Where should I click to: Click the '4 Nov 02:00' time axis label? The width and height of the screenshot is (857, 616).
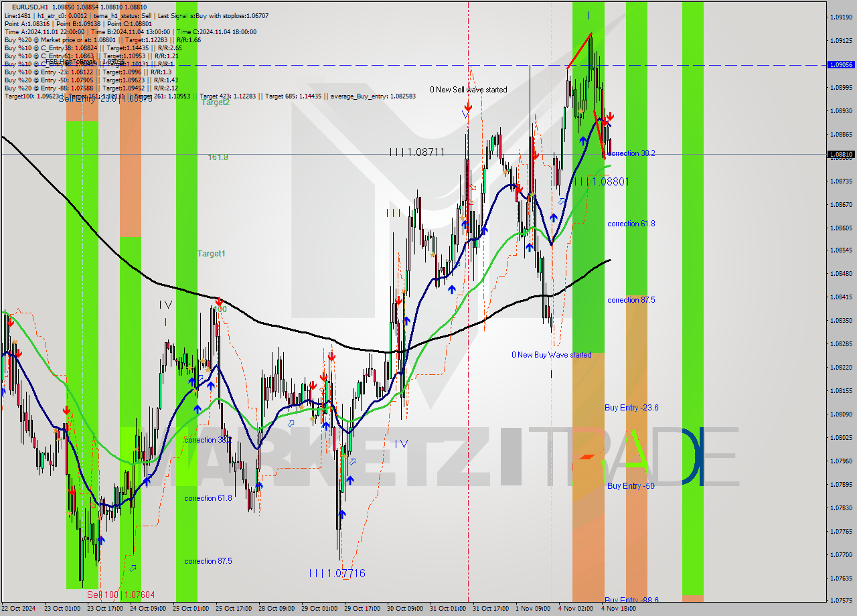(575, 609)
